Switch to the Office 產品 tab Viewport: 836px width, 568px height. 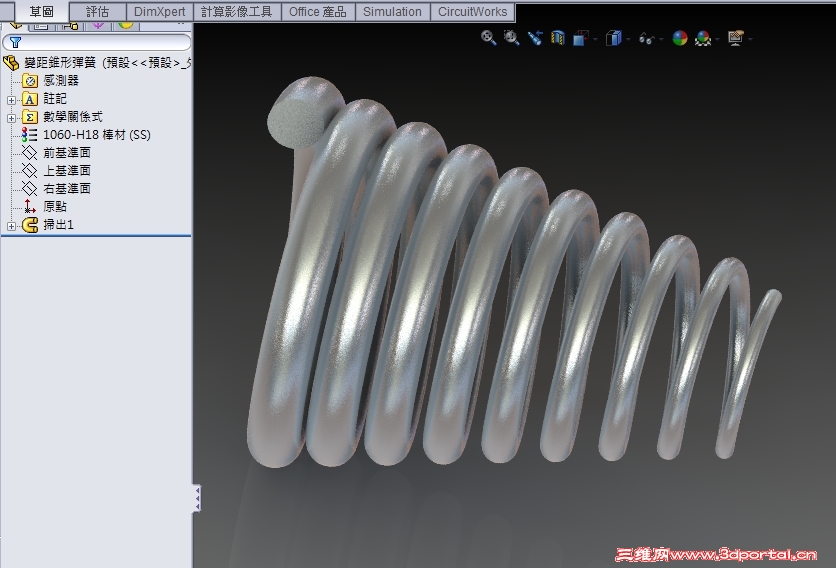tap(318, 11)
